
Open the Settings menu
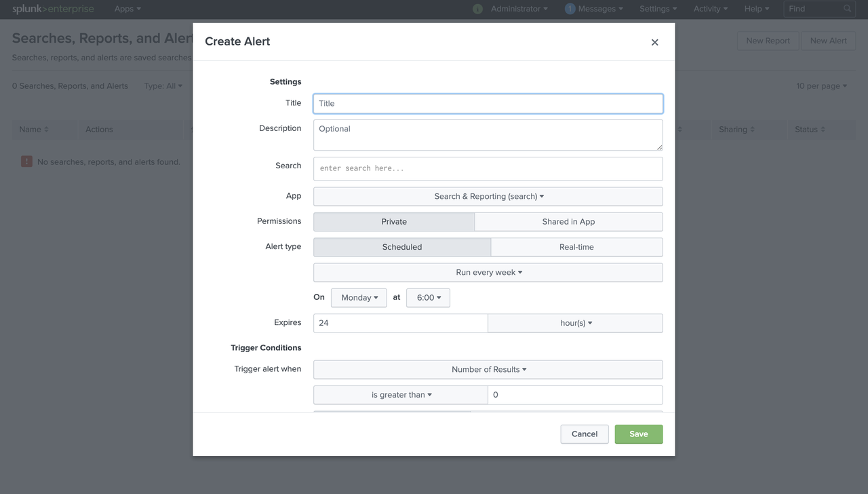click(x=656, y=9)
